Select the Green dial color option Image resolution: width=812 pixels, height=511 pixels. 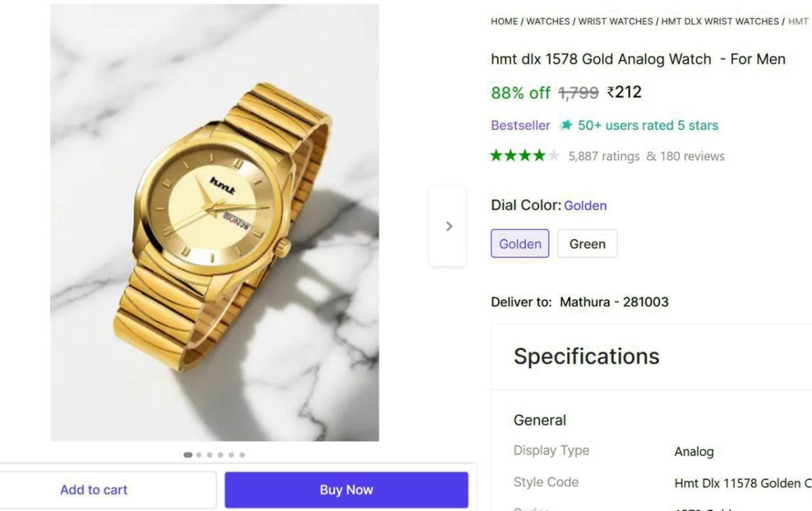tap(587, 244)
